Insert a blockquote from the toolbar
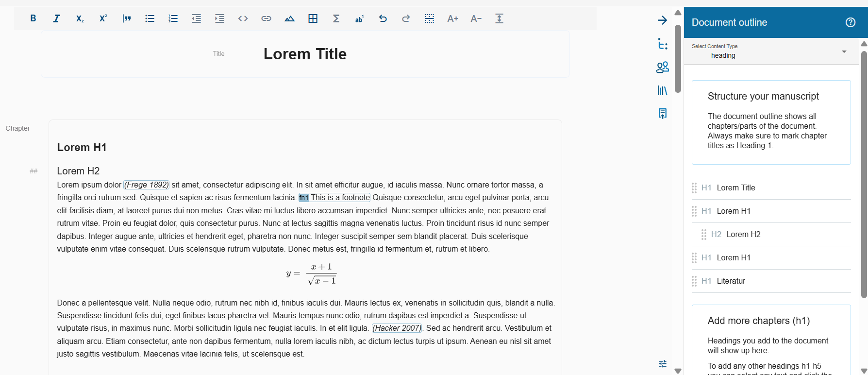Viewport: 868px width, 375px height. (x=127, y=18)
